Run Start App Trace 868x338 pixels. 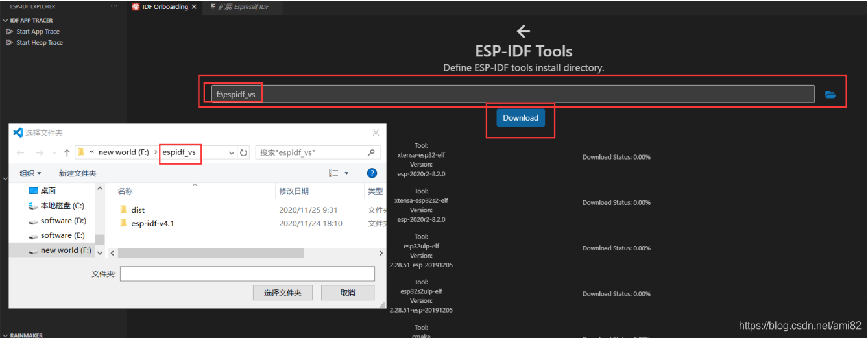tap(38, 31)
